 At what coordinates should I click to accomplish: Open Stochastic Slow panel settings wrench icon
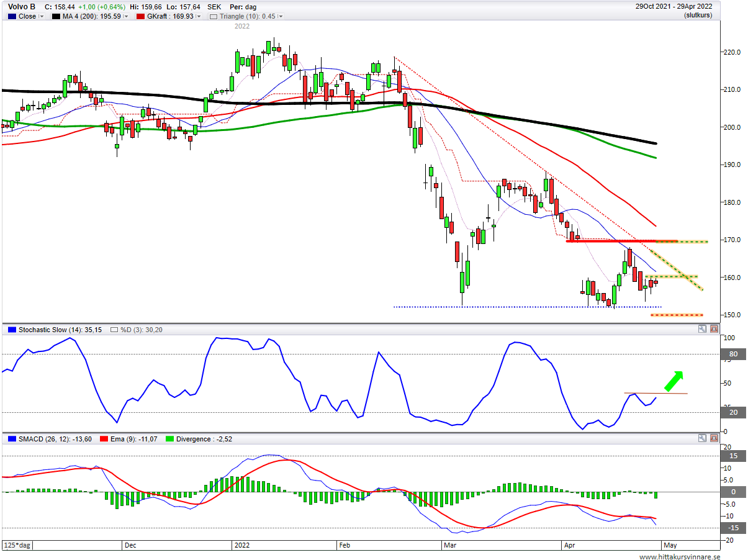[702, 330]
